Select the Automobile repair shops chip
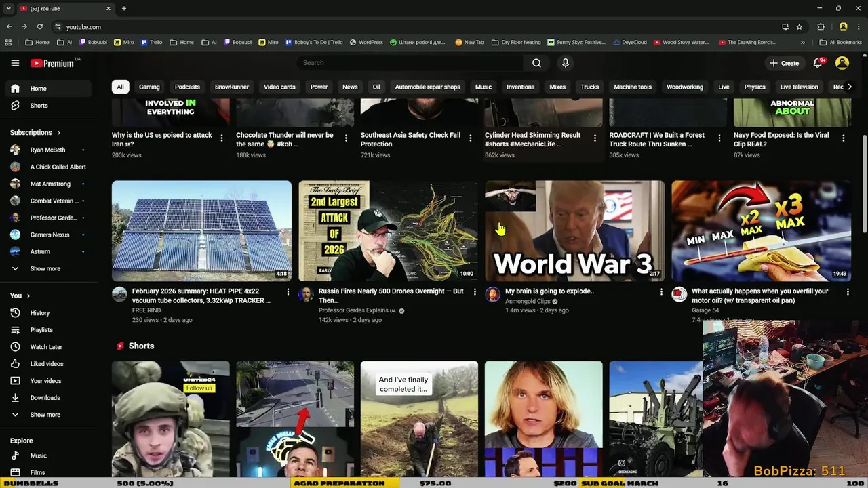This screenshot has width=868, height=488. 428,87
